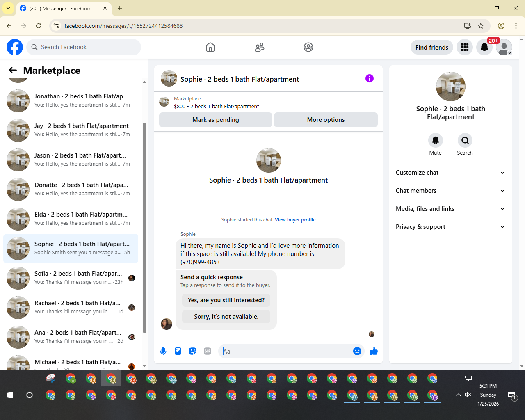This screenshot has width=525, height=420.
Task: Click the conversation list scrollbar
Action: [x=144, y=228]
